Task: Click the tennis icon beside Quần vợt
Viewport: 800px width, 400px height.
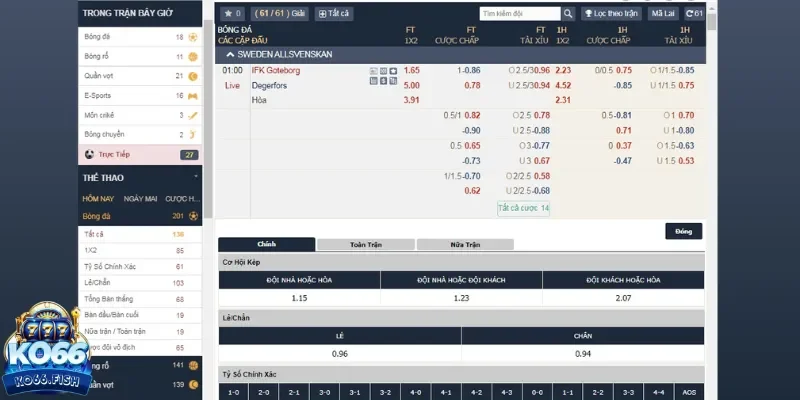Action: point(193,76)
